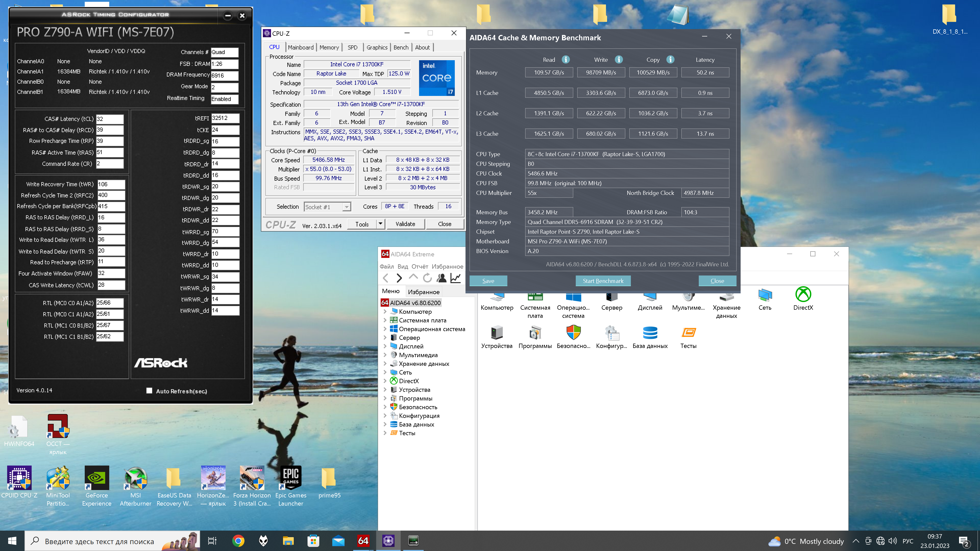Launch MSI Afterburner desktop shortcut
Viewport: 980px width, 551px height.
click(x=136, y=478)
